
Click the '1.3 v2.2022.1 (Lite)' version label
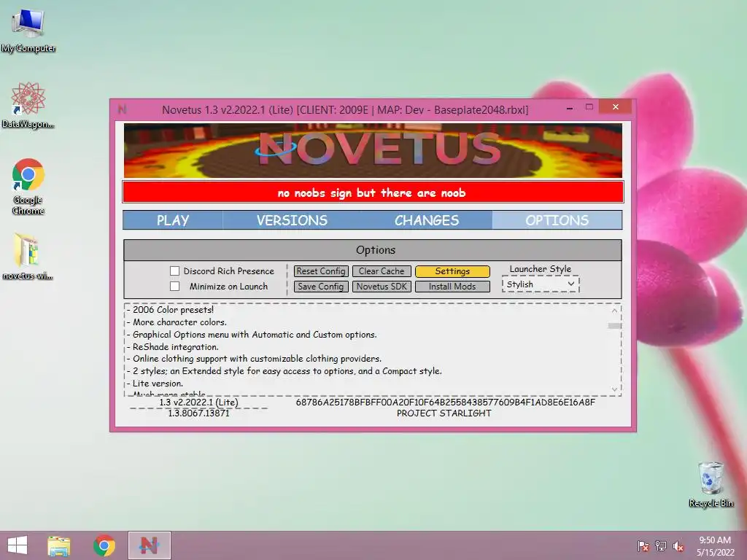(198, 402)
